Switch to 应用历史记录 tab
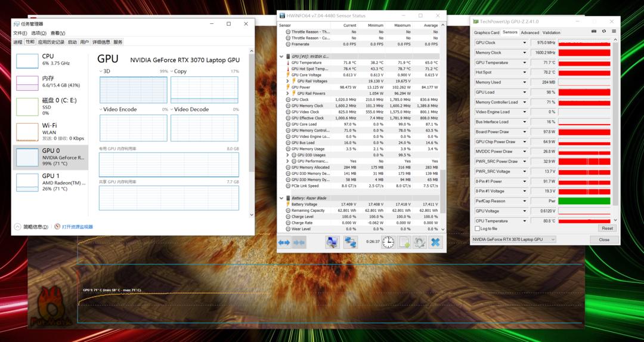The image size is (644, 342). tap(51, 42)
